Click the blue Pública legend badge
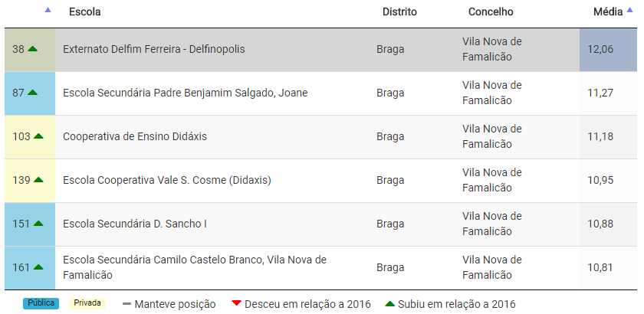 click(41, 303)
